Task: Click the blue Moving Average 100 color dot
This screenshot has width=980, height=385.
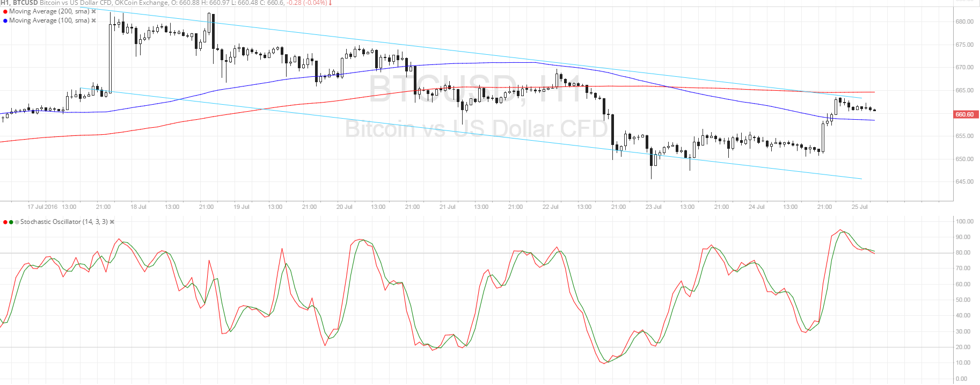Action: click(x=5, y=20)
